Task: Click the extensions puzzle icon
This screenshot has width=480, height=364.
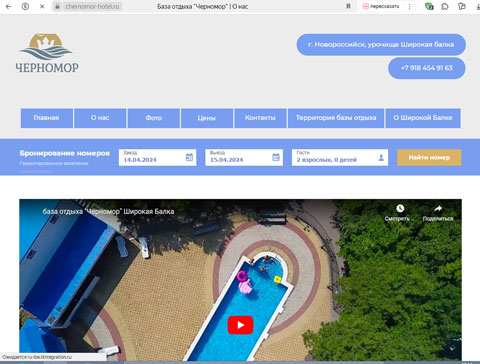Action: pyautogui.click(x=445, y=6)
